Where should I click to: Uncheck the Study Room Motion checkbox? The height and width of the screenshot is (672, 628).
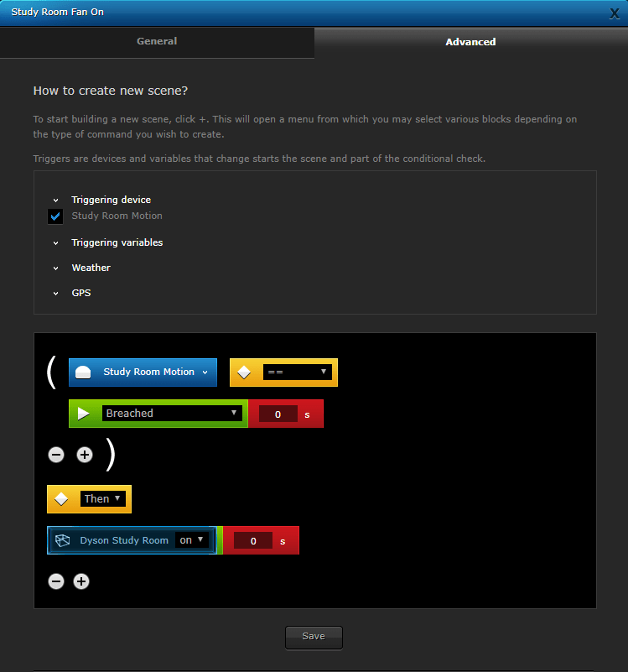pos(55,216)
